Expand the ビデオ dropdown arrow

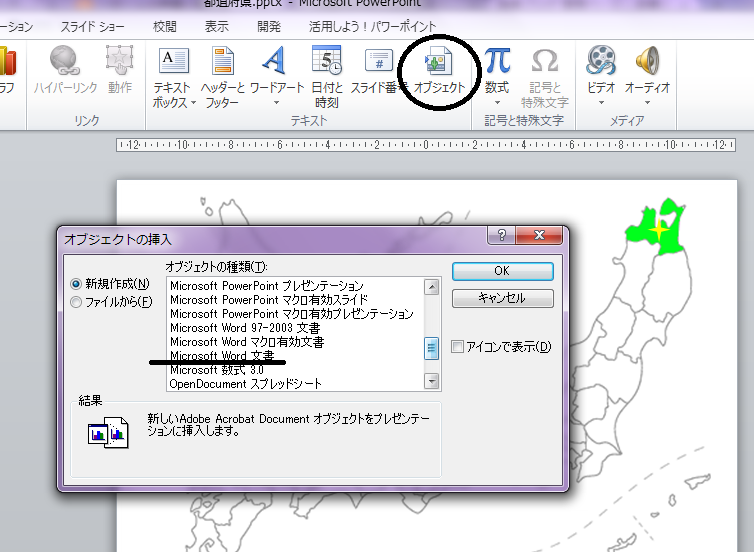coord(601,102)
